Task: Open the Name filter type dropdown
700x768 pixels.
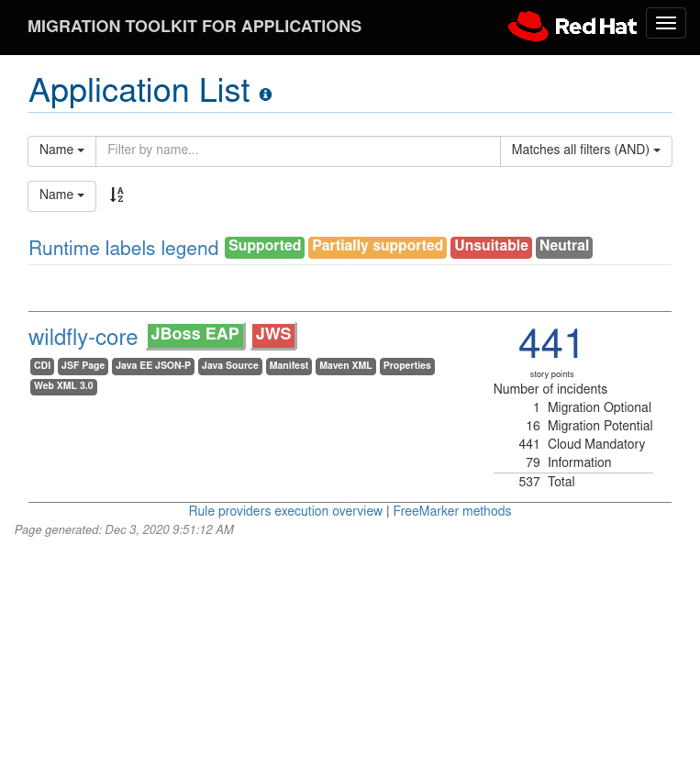Action: coord(61,150)
